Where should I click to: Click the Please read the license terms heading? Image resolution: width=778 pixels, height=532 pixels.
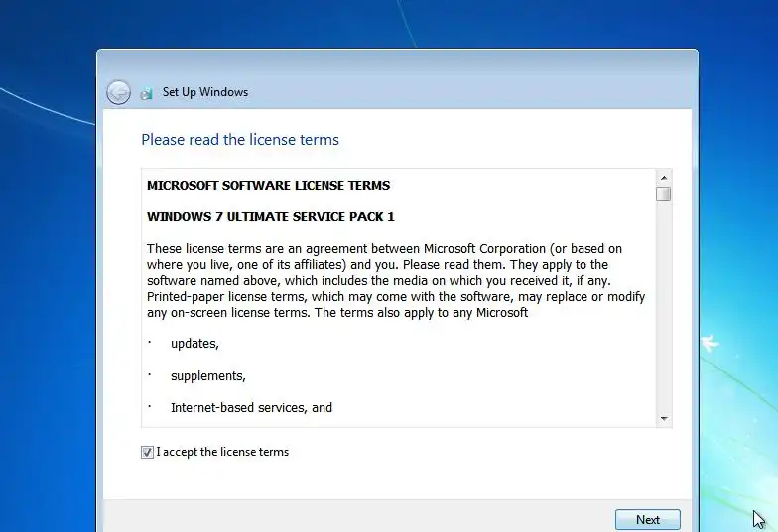point(240,140)
